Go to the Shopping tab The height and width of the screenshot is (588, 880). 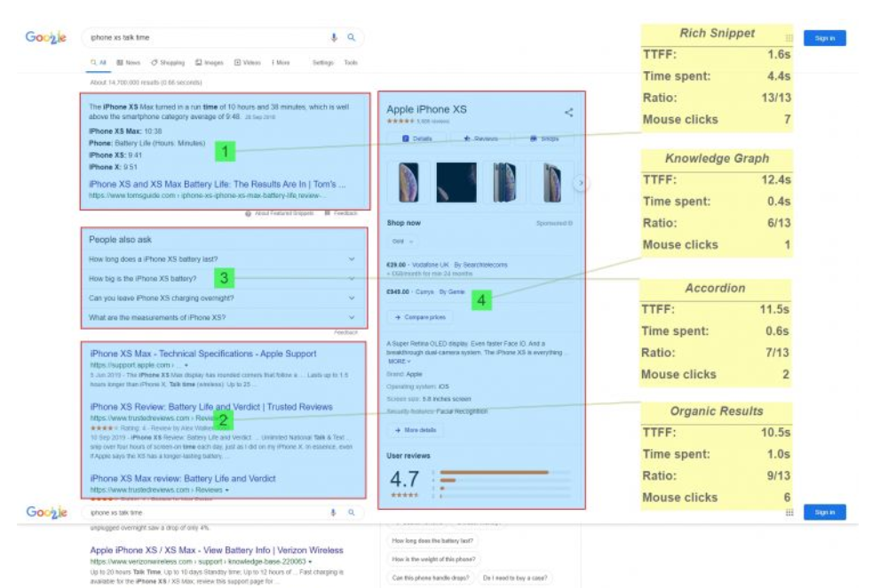168,63
